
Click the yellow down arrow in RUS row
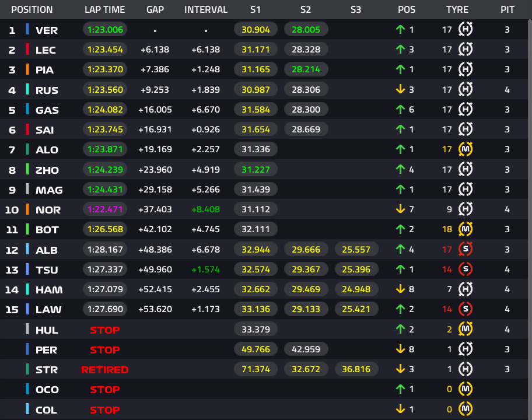pyautogui.click(x=400, y=89)
